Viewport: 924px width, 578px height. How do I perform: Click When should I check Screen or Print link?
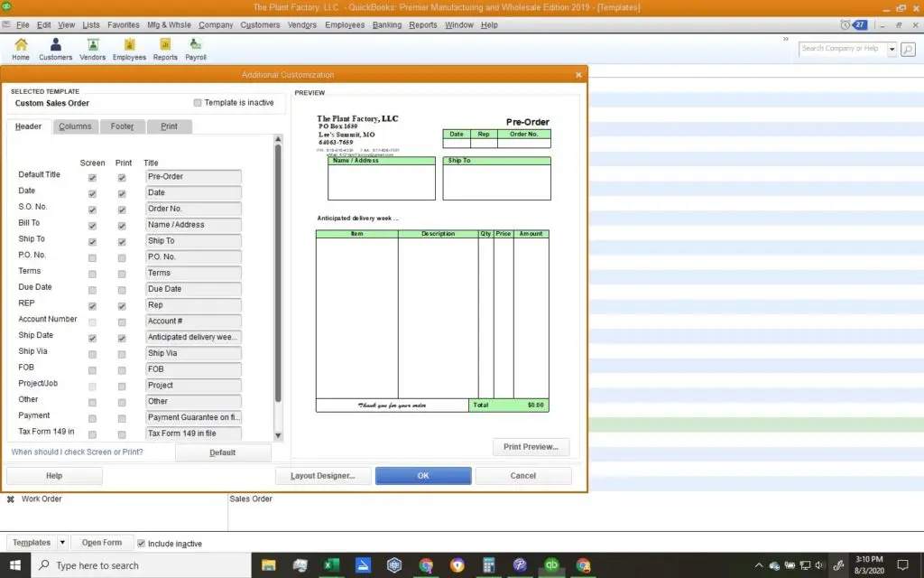77,452
